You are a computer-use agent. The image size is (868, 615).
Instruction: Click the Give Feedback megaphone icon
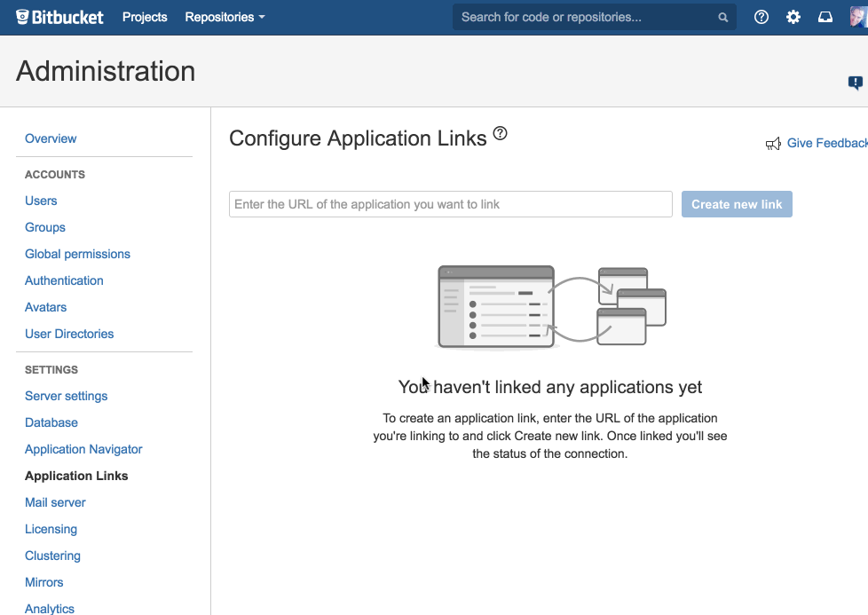pyautogui.click(x=773, y=144)
